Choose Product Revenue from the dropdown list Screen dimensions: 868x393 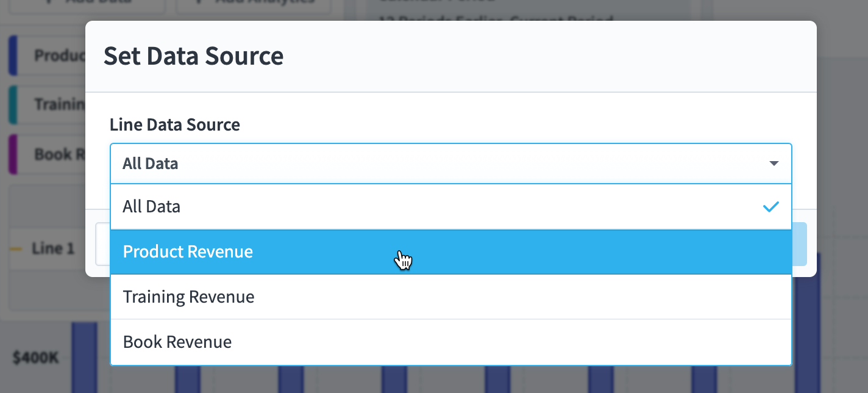click(450, 252)
